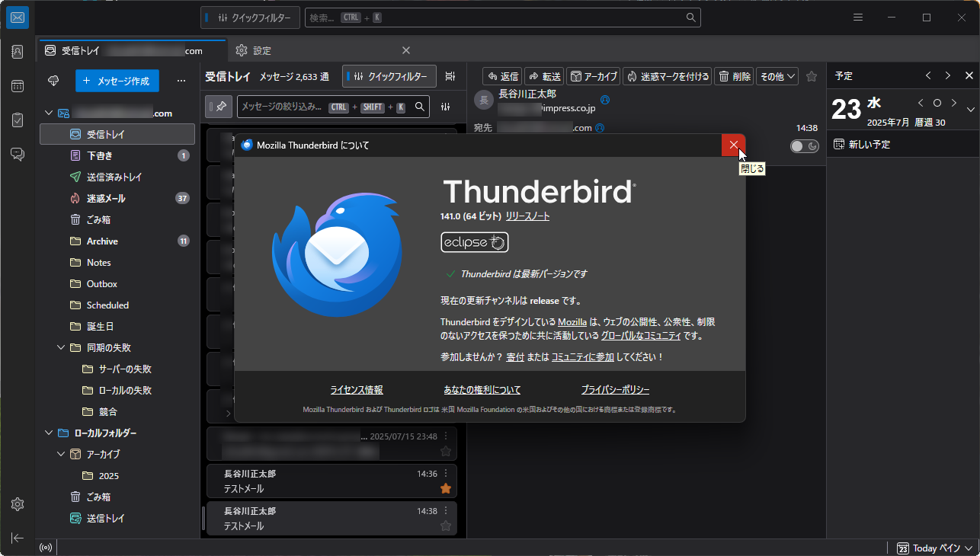This screenshot has height=556, width=980.
Task: Archive the message from 長谷川正太郎
Action: point(594,75)
